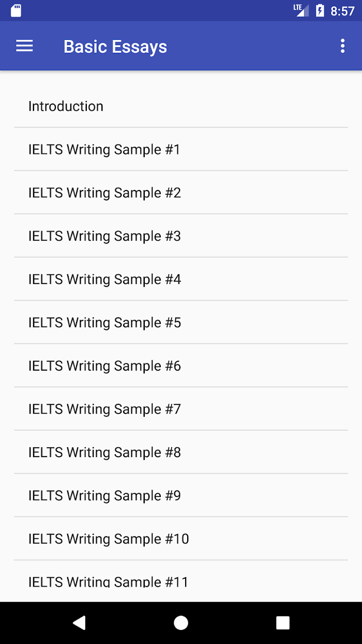The width and height of the screenshot is (362, 644).
Task: Open the three-dot overflow menu
Action: tap(342, 46)
